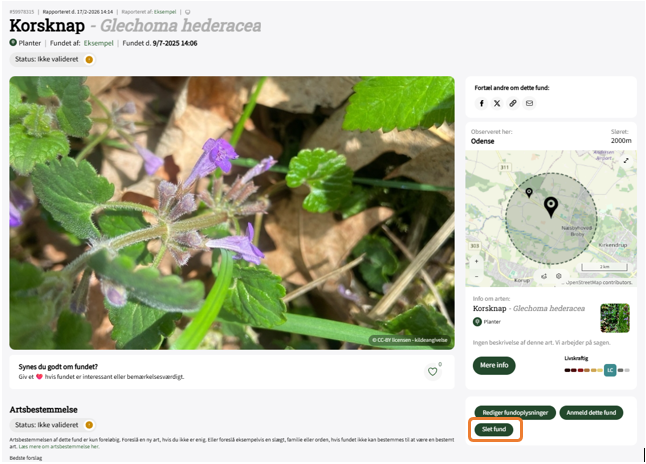Screen dimensions: 646x464
Task: Zoom out on the map
Action: point(476,275)
